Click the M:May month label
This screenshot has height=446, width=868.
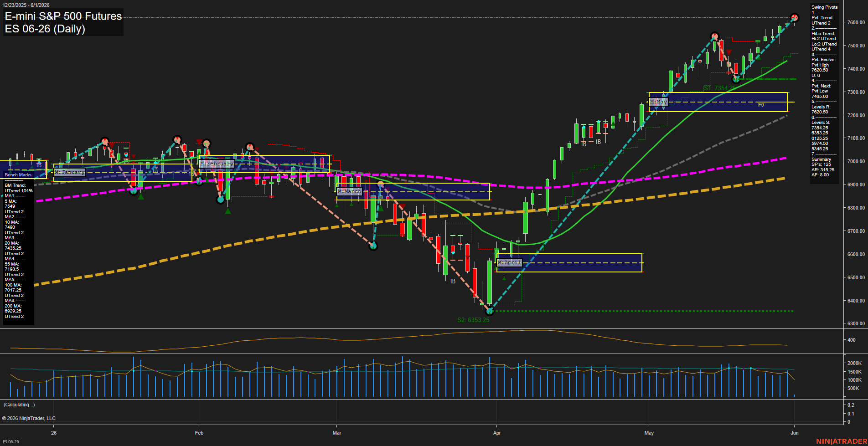pyautogui.click(x=659, y=102)
